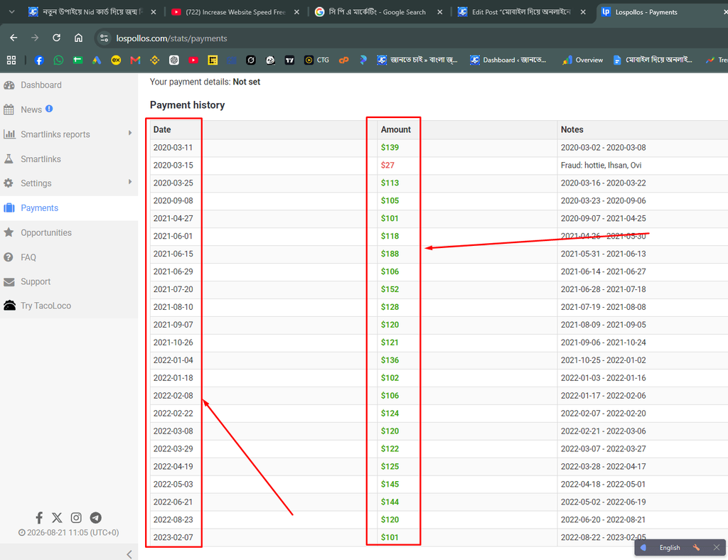The height and width of the screenshot is (560, 728).
Task: Open the Google Ads bookmark icon
Action: 97,60
